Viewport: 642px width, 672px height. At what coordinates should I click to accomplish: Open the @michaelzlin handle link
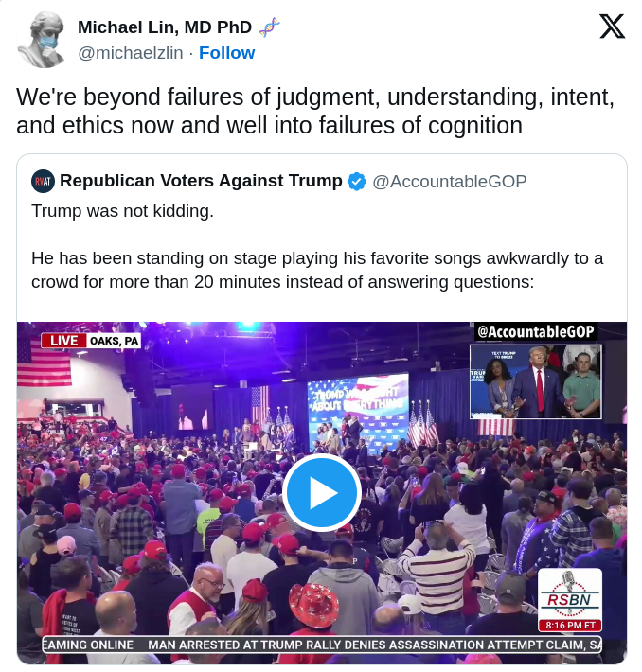131,53
